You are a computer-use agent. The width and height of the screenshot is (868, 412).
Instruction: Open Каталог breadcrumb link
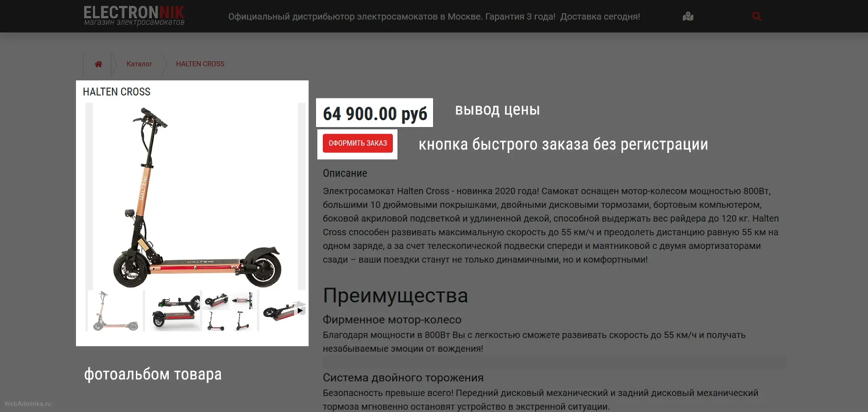pyautogui.click(x=139, y=64)
